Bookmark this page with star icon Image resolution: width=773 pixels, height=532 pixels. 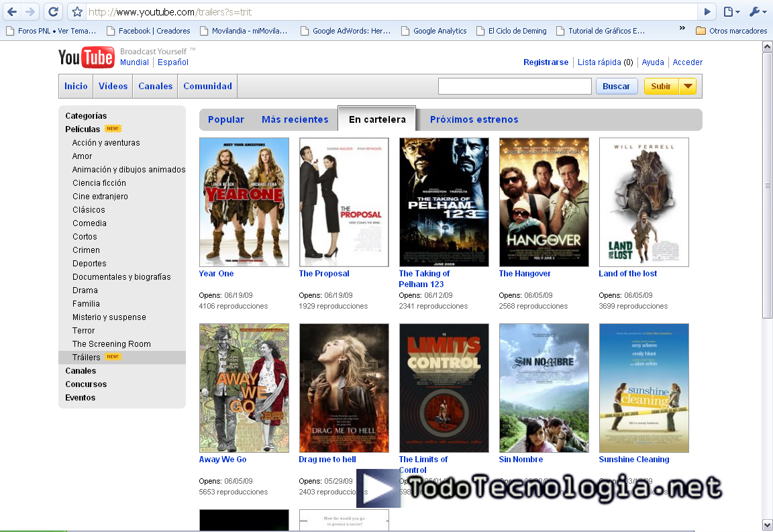77,12
